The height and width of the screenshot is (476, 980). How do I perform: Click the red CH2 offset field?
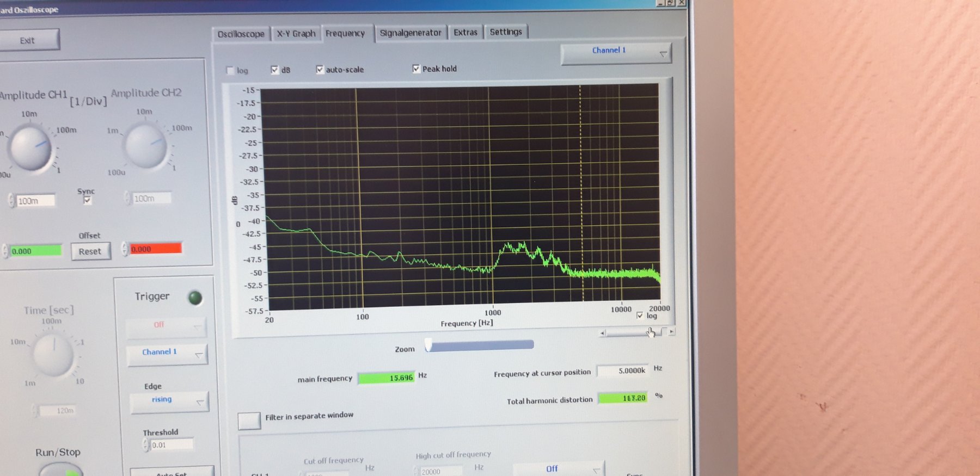(x=155, y=249)
